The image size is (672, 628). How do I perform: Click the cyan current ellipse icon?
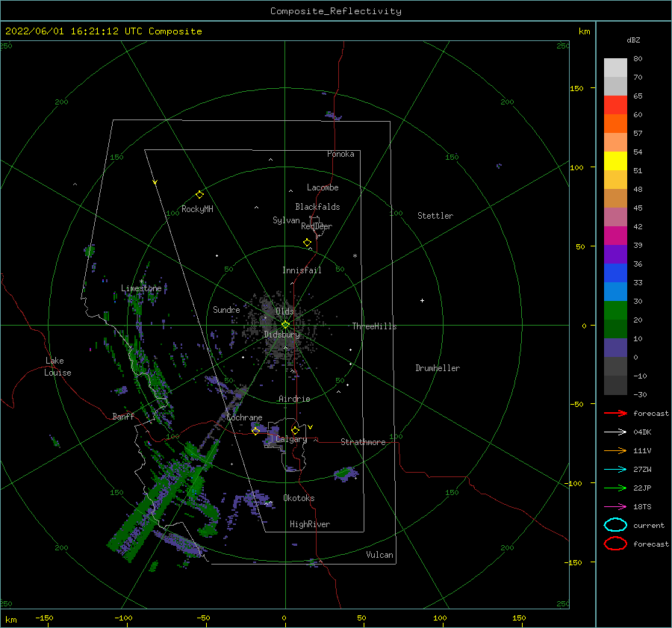tap(615, 525)
